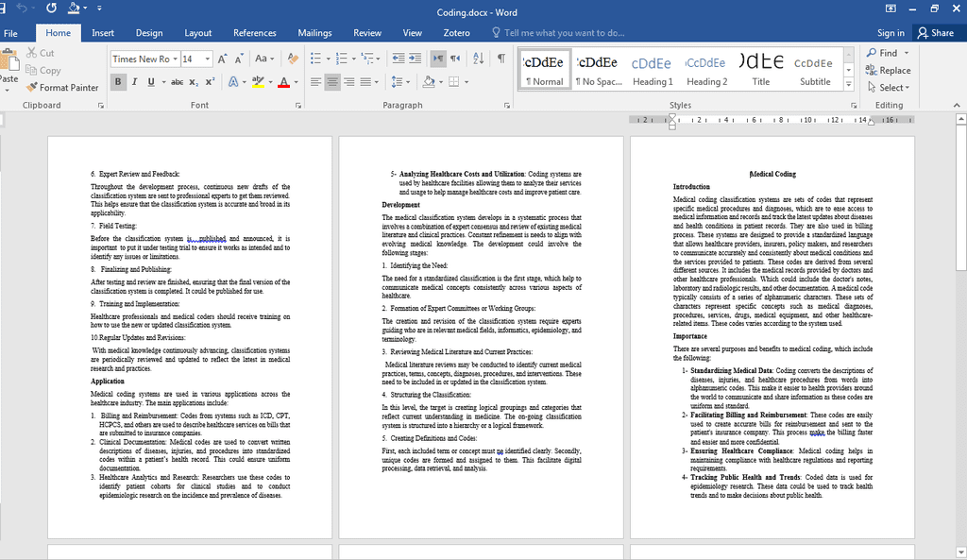Toggle Center alignment
Image resolution: width=967 pixels, height=560 pixels.
click(x=332, y=82)
